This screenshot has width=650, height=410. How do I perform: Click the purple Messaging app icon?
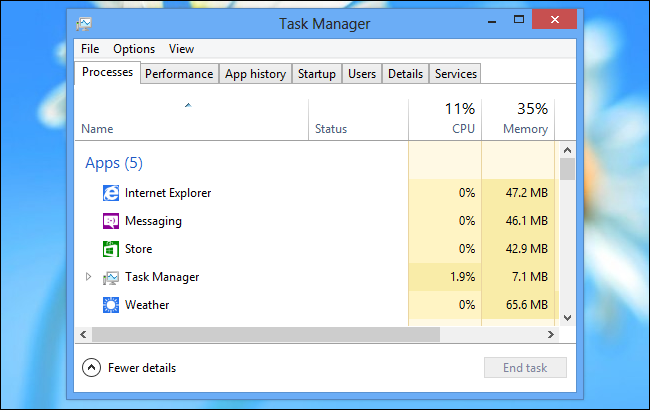(x=111, y=221)
